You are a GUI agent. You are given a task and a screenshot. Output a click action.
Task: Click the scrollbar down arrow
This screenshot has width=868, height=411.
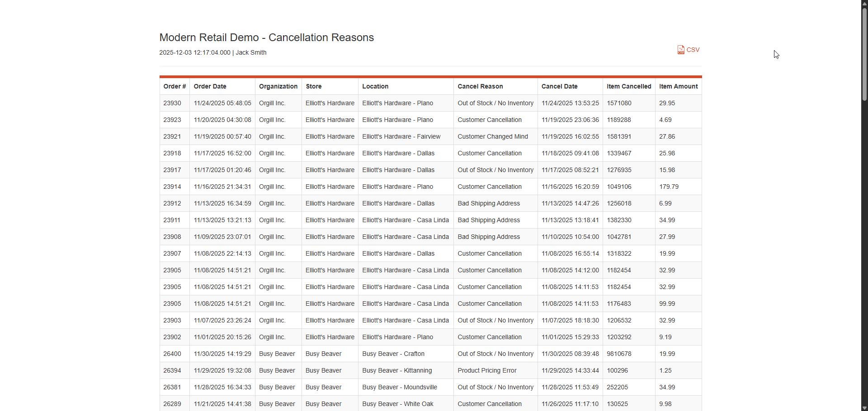[864, 408]
